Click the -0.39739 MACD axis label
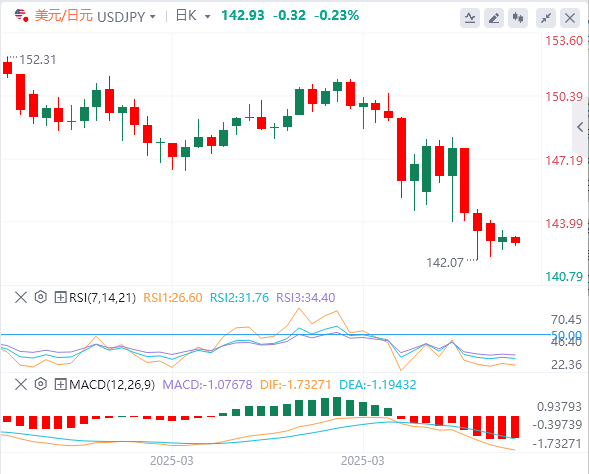Image resolution: width=589 pixels, height=474 pixels. tap(557, 425)
